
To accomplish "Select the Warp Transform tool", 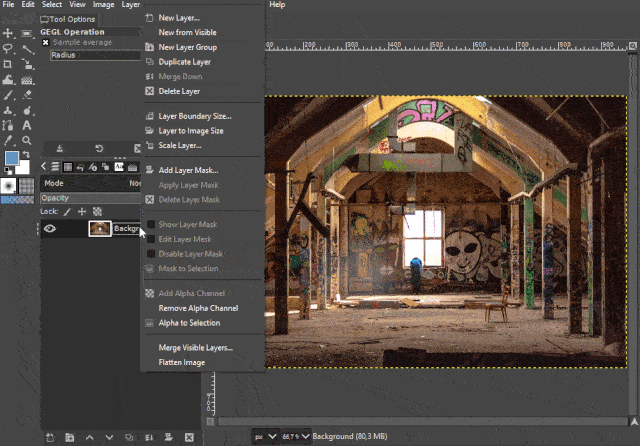I will point(8,80).
